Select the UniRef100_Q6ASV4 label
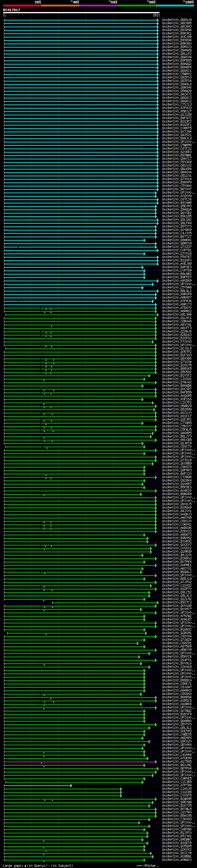This screenshot has width=197, height=868. pyautogui.click(x=177, y=57)
